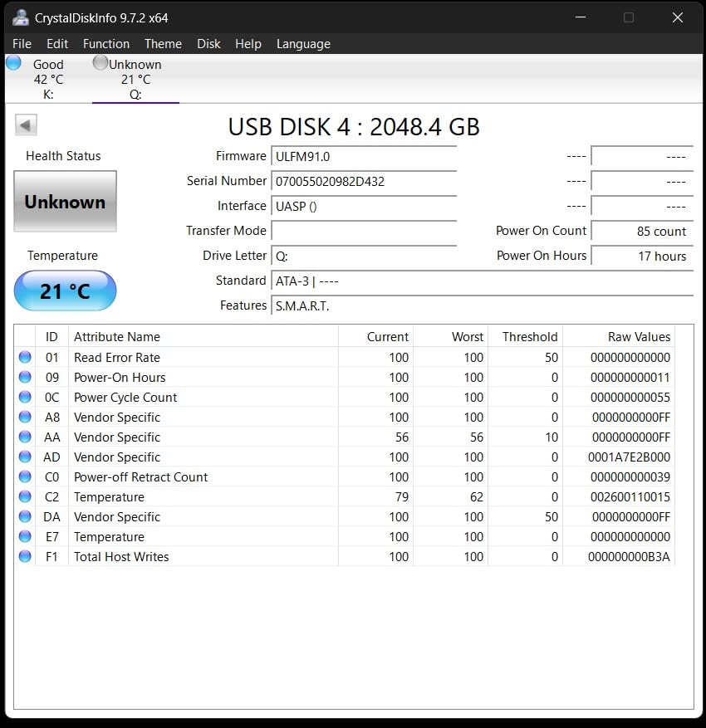This screenshot has width=706, height=728.
Task: Click the Drive Letter field Q:
Action: pos(364,256)
